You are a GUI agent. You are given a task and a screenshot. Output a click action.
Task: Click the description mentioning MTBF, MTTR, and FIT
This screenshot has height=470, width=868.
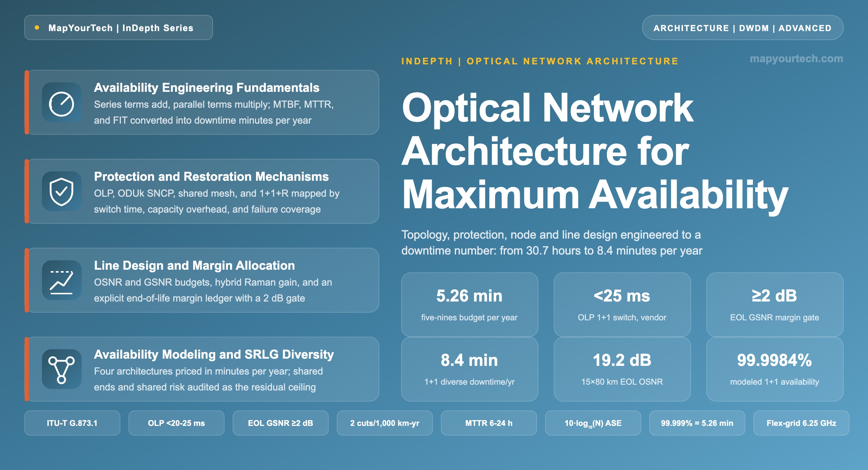[214, 112]
